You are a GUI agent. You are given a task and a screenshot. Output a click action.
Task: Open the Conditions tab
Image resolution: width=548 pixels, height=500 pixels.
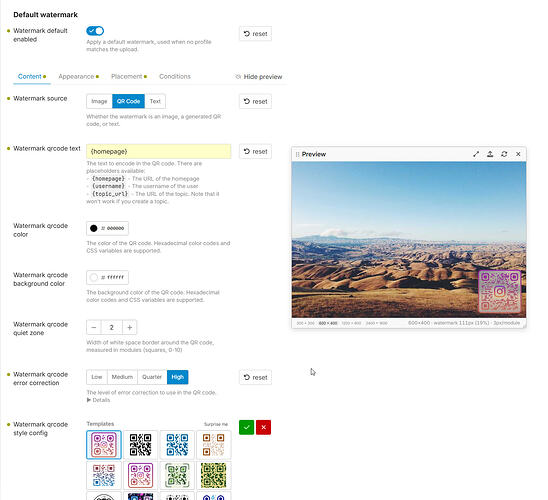(x=175, y=77)
